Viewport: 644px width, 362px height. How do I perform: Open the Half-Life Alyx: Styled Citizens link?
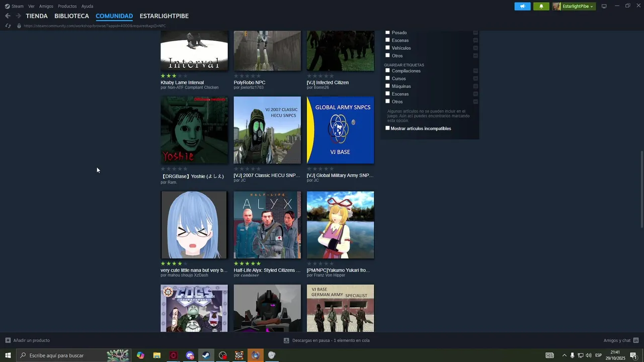point(267,270)
